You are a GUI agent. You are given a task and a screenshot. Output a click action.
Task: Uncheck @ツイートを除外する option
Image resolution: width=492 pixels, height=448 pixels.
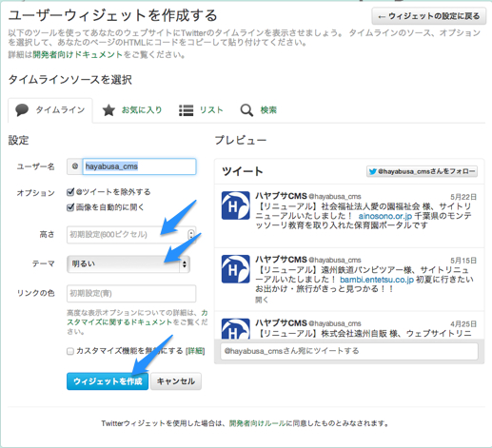[x=70, y=192]
